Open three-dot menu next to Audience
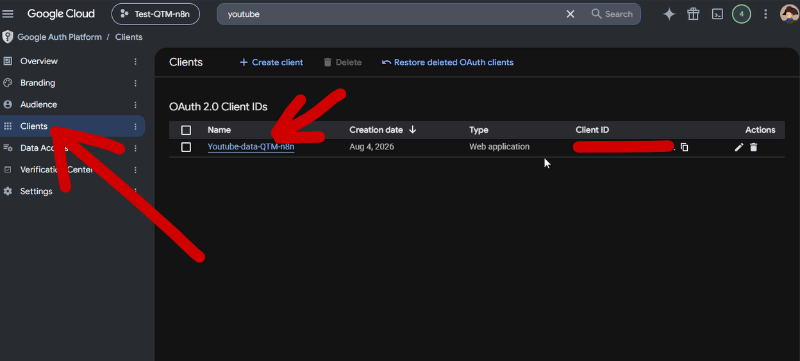The image size is (800, 361). point(135,105)
